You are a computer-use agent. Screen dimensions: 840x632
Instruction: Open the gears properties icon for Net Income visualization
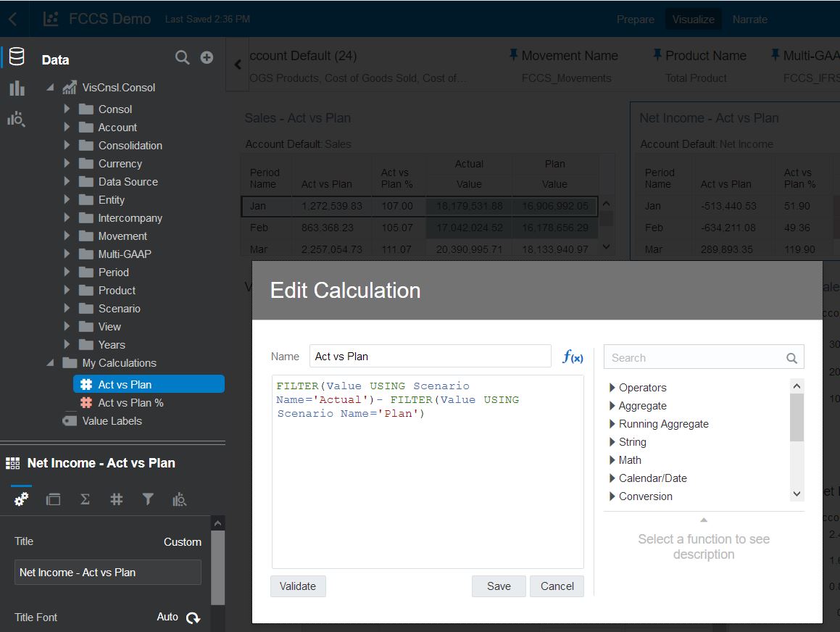click(x=20, y=499)
